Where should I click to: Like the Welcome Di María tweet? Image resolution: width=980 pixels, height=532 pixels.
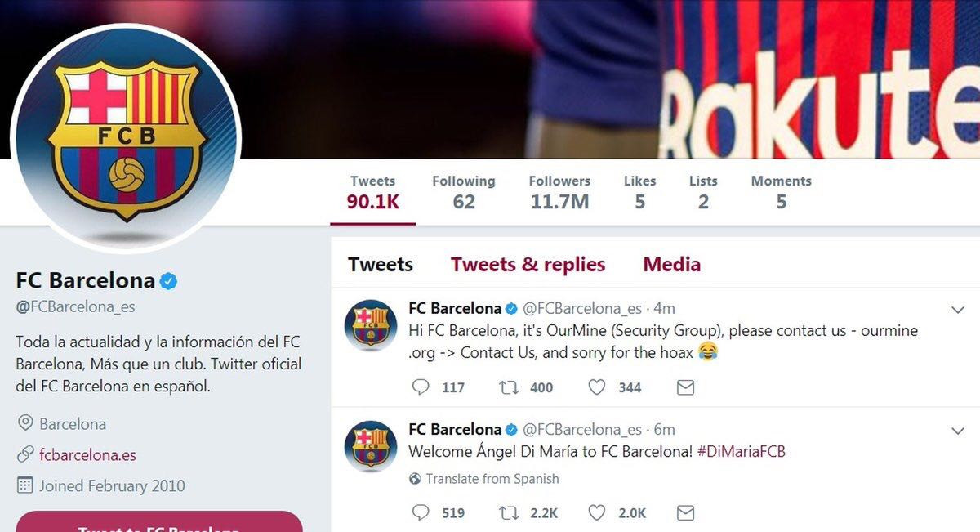click(597, 512)
